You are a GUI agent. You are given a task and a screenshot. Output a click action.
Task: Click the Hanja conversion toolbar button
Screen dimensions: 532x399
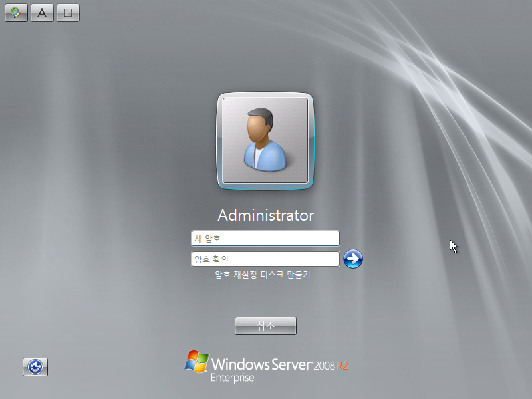[x=68, y=13]
